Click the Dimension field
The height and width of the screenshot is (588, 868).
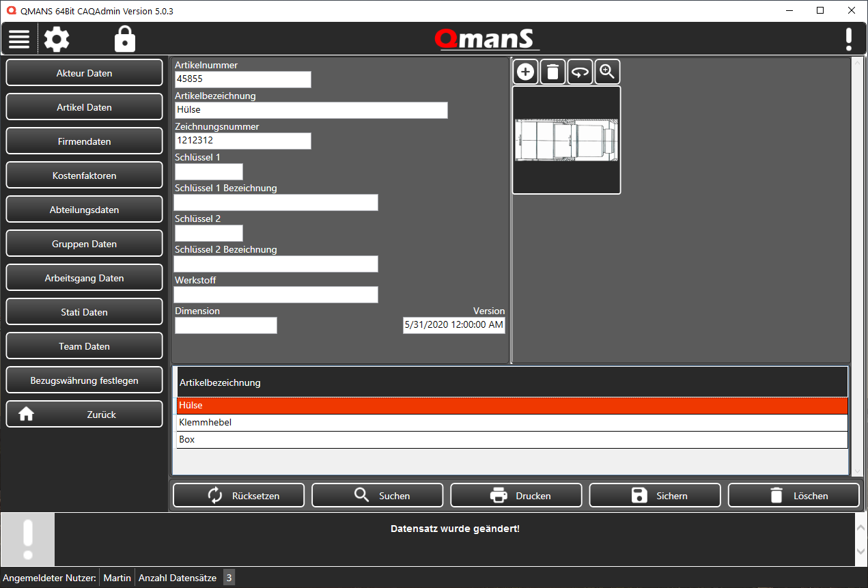tap(226, 325)
